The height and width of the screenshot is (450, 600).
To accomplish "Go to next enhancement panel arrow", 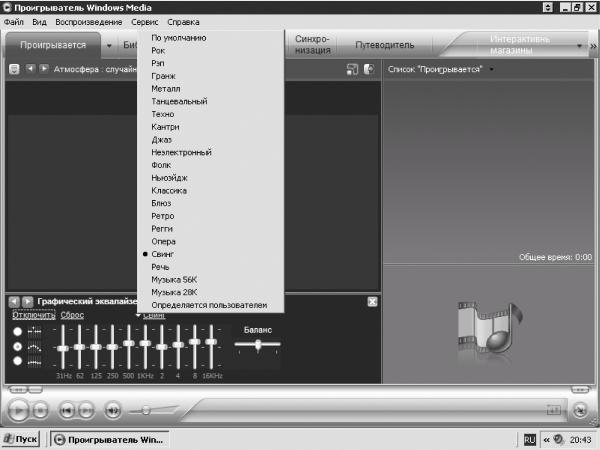I will [x=27, y=301].
